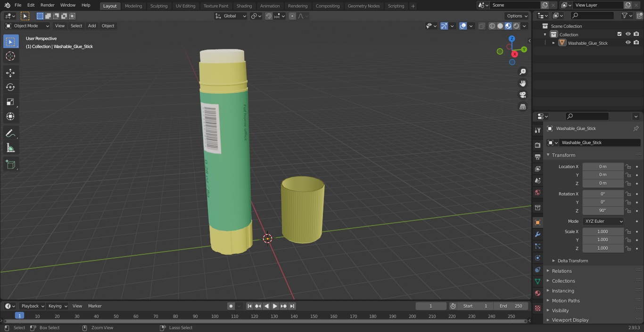Toggle camera view icon in viewport
644x332 pixels.
[x=522, y=95]
